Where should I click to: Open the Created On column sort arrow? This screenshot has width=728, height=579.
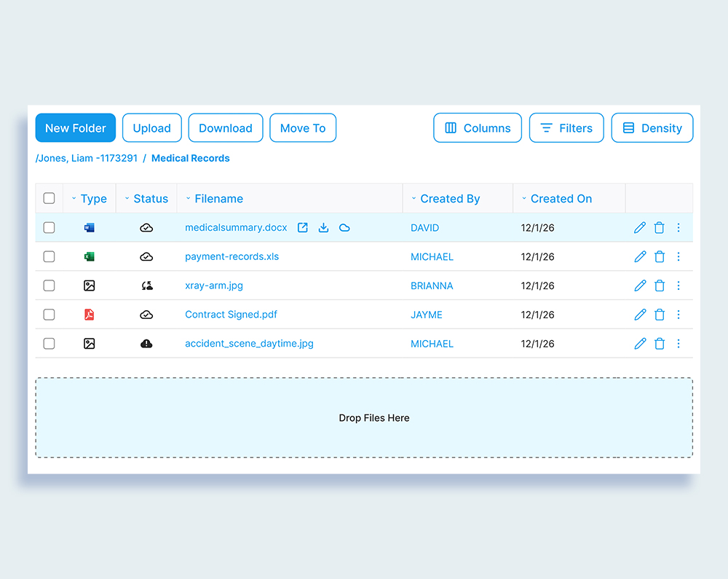524,199
